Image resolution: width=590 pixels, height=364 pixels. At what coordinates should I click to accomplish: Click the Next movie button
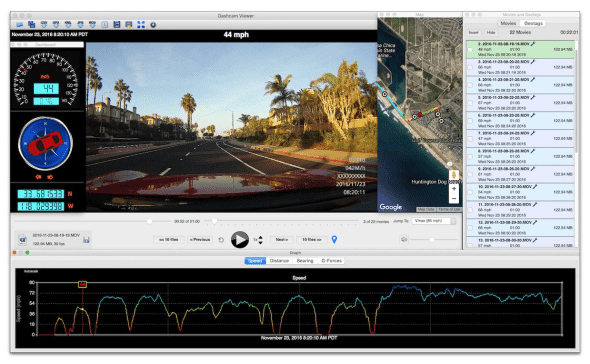pyautogui.click(x=281, y=239)
